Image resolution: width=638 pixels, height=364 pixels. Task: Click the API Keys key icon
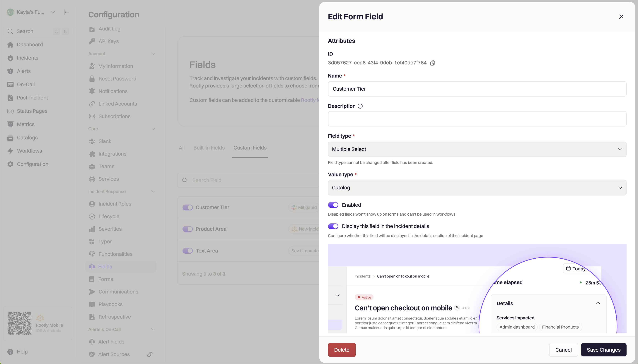tap(92, 41)
